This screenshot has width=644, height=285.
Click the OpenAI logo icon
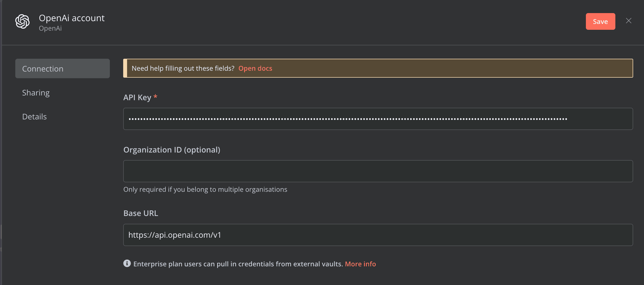click(x=23, y=21)
